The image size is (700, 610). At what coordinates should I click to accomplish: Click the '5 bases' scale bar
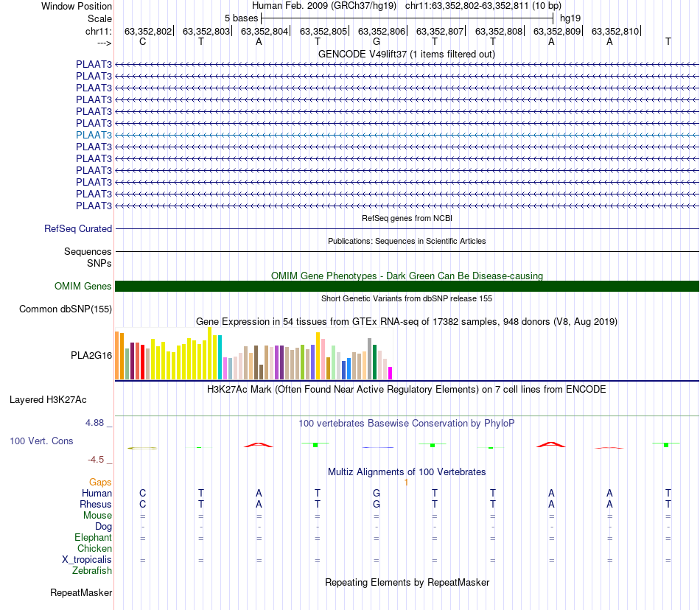pyautogui.click(x=407, y=18)
